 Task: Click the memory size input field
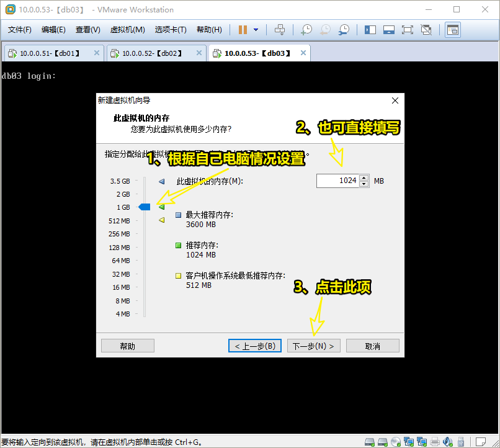pos(337,181)
